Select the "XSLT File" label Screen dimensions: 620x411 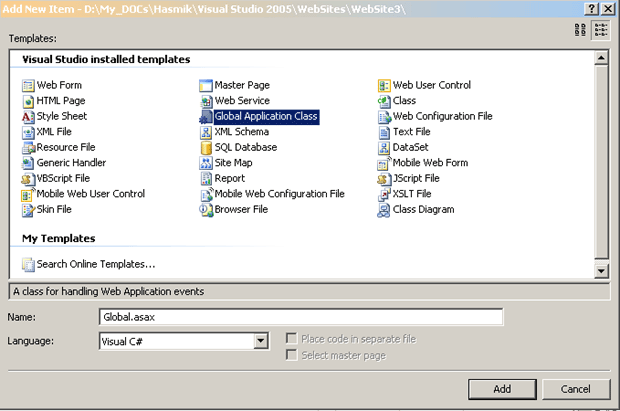coord(412,194)
